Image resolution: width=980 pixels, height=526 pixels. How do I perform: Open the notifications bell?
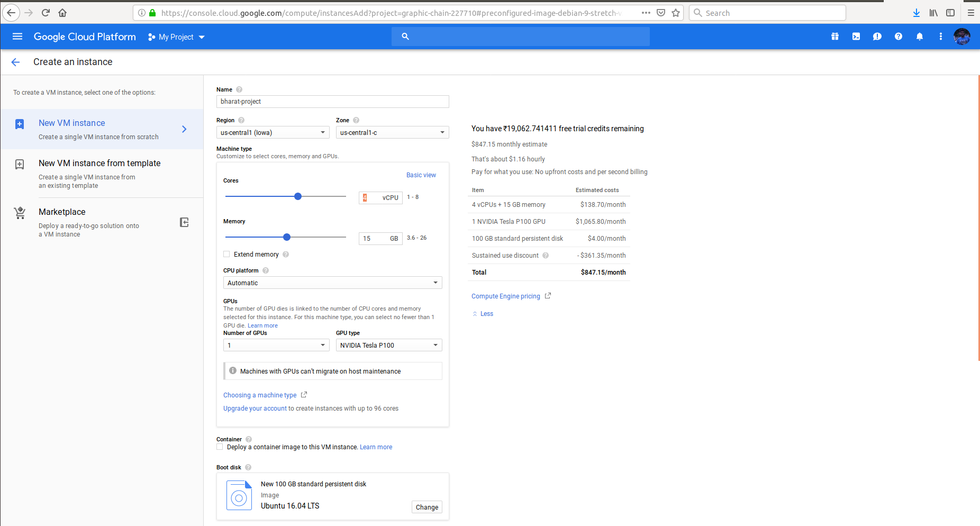pyautogui.click(x=920, y=37)
